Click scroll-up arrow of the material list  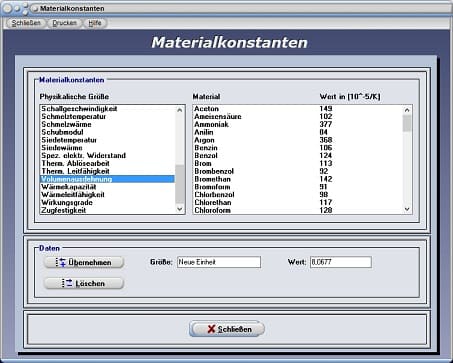click(x=407, y=110)
